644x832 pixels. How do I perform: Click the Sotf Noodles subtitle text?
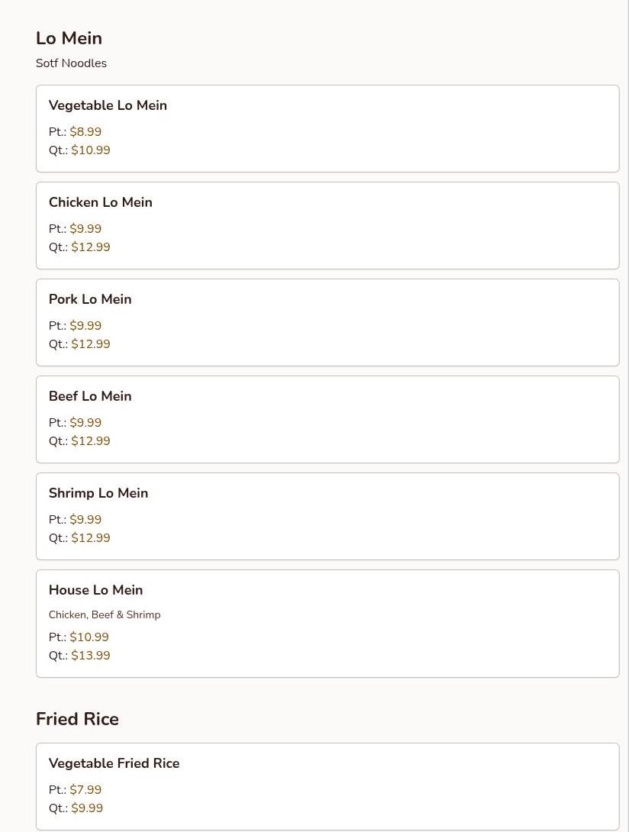(x=71, y=63)
